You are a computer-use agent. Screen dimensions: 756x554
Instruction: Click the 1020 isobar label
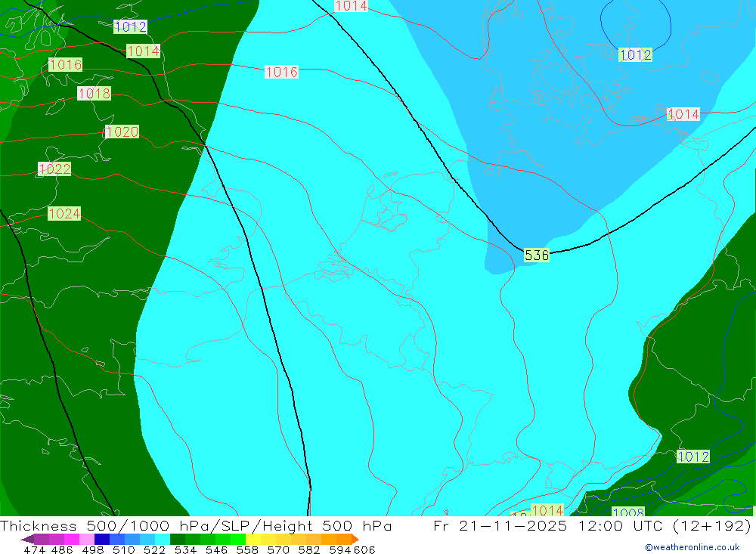pos(122,132)
